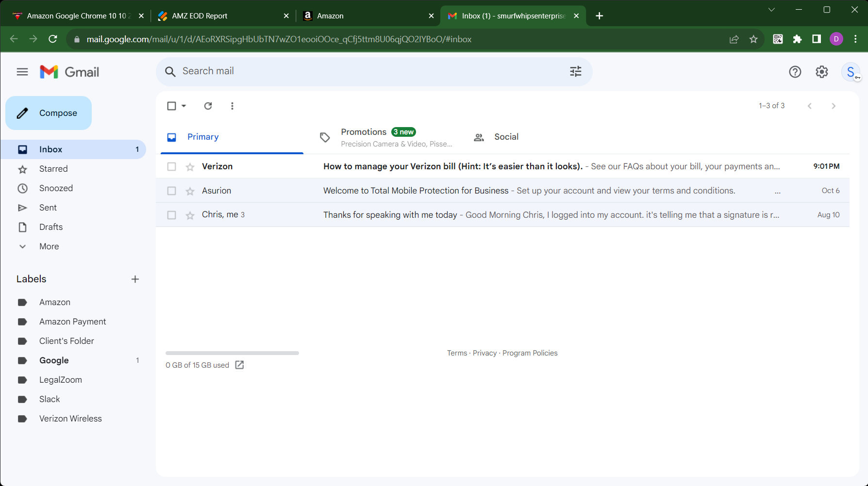The width and height of the screenshot is (868, 486).
Task: Open the Verizon bill email subject
Action: [453, 166]
